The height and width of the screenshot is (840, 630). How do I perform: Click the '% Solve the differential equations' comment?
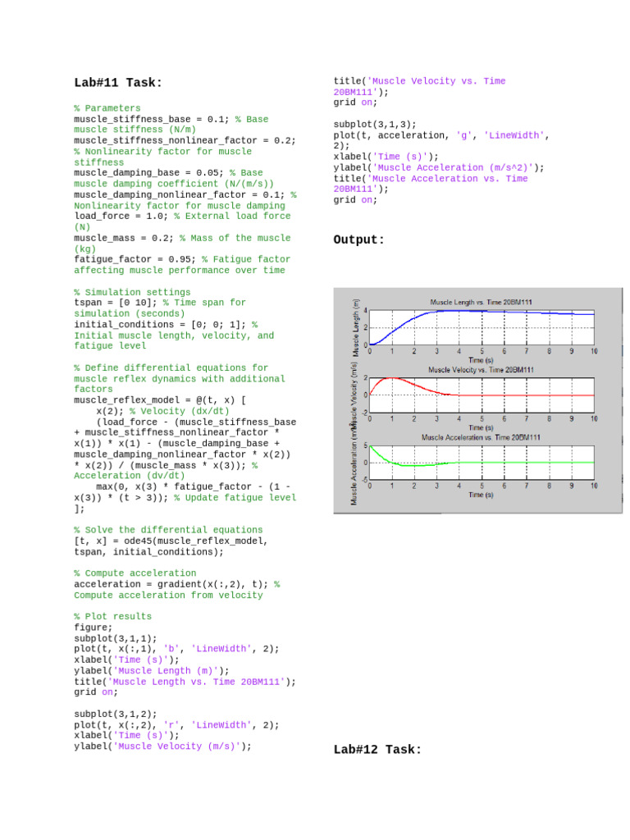[x=168, y=530]
